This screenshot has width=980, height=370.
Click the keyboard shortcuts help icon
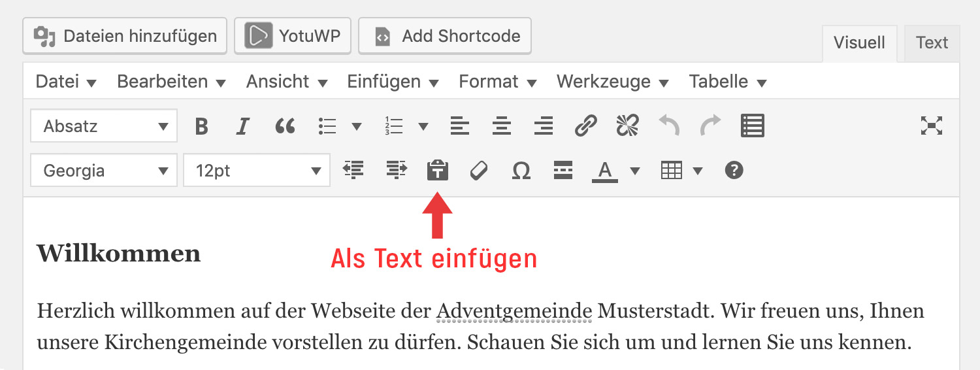click(734, 171)
